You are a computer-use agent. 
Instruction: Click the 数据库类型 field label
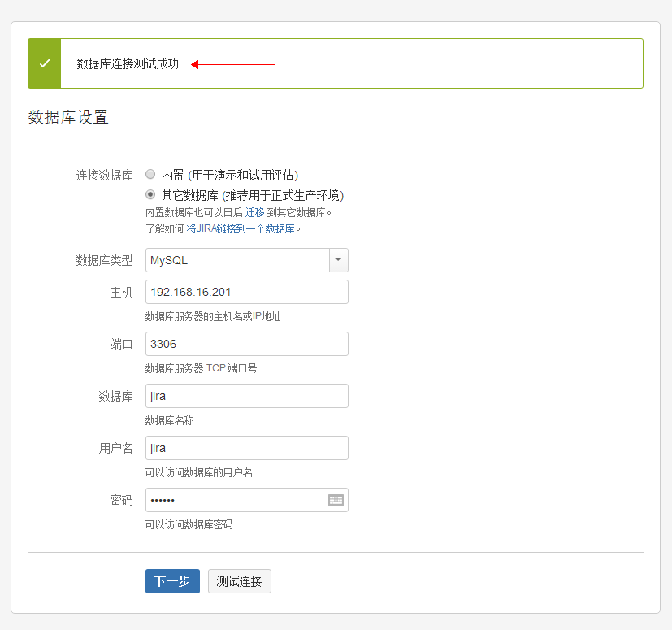(104, 260)
